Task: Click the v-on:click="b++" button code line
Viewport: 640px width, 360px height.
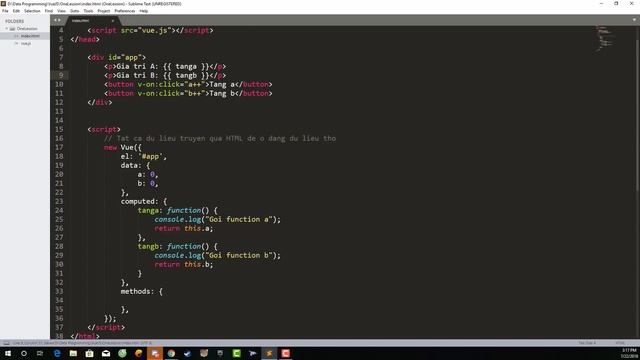Action: coord(188,93)
